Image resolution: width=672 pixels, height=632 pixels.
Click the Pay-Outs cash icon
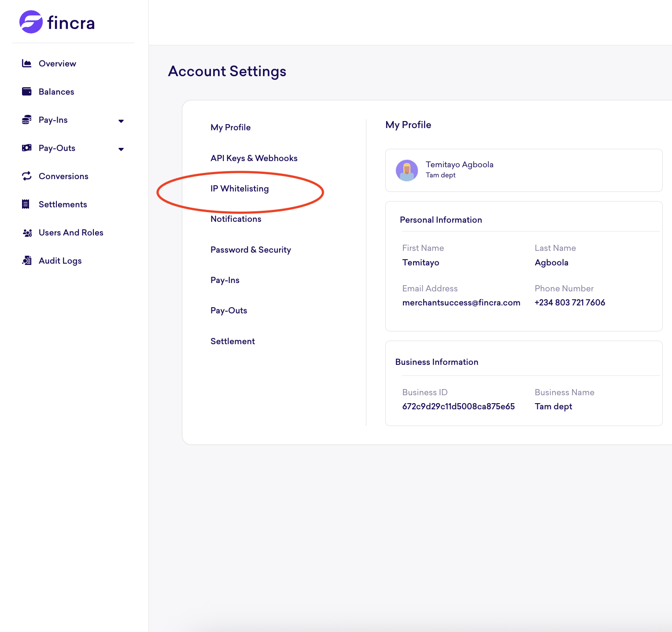pyautogui.click(x=26, y=148)
